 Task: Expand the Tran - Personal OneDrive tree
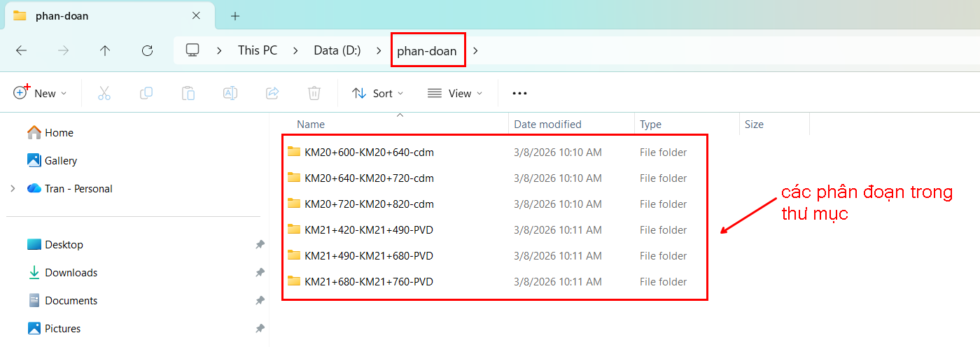click(13, 189)
